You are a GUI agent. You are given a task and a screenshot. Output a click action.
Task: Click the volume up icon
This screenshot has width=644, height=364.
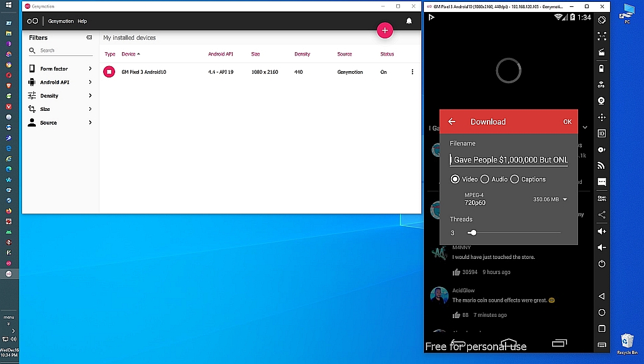(x=602, y=231)
